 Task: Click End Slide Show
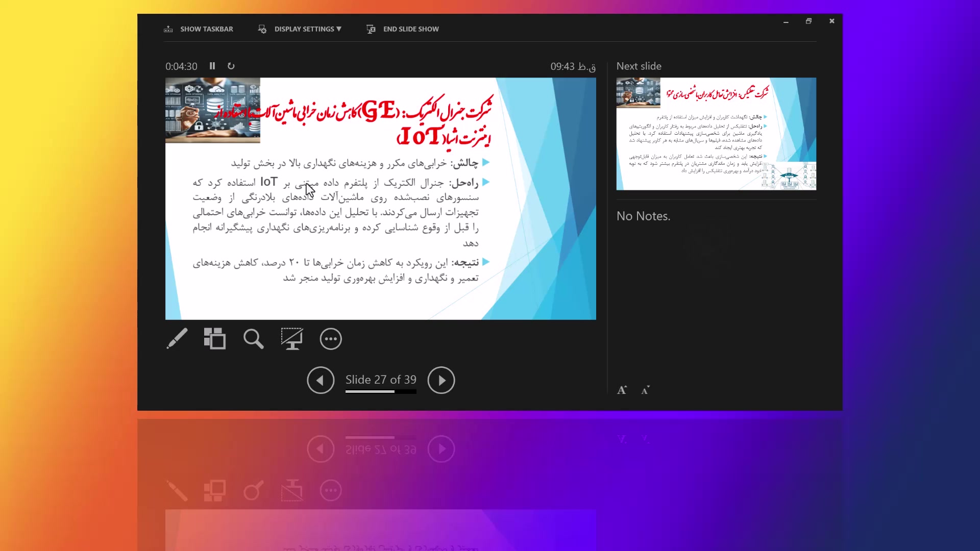(411, 29)
